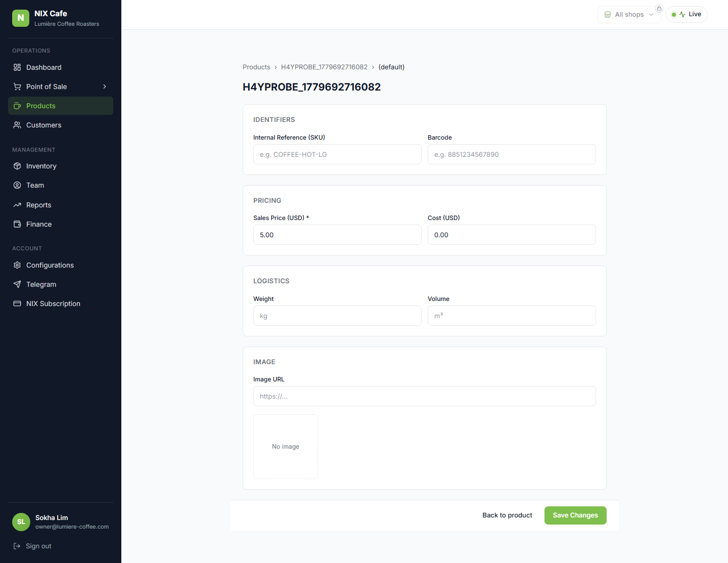The width and height of the screenshot is (728, 563).
Task: Click the (default) breadcrumb text
Action: [391, 67]
